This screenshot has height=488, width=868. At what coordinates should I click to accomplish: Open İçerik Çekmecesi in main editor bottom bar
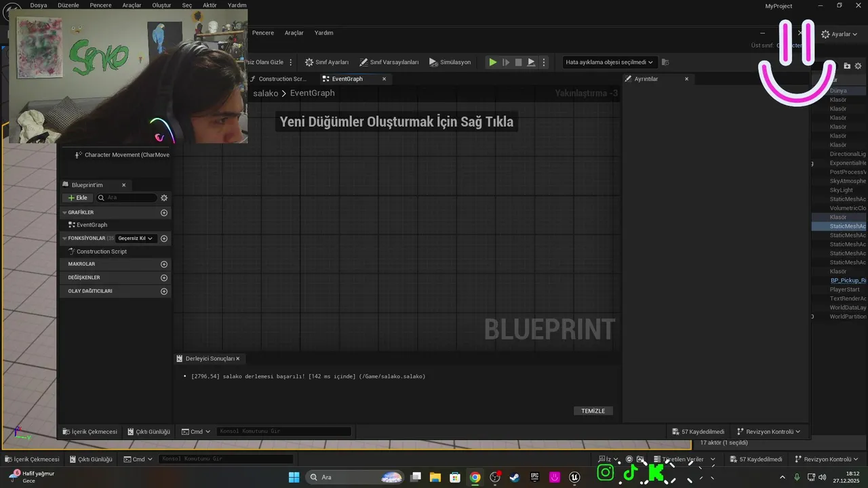pyautogui.click(x=32, y=460)
